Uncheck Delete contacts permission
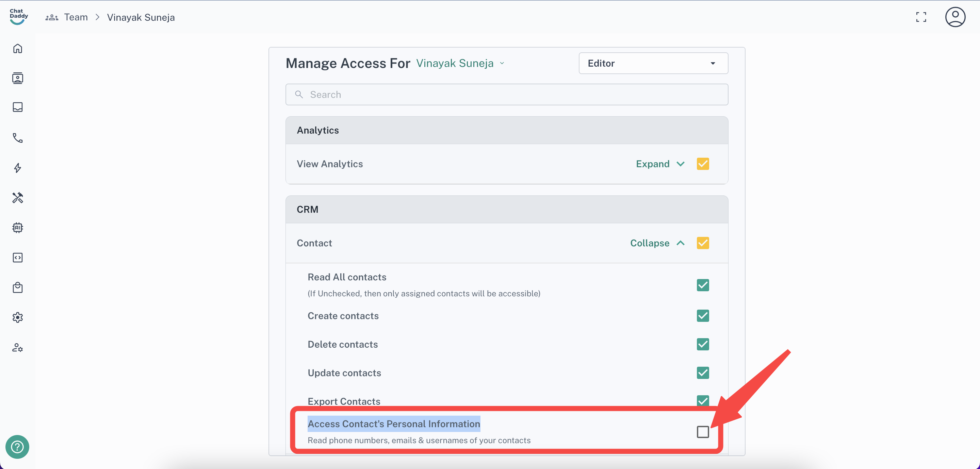This screenshot has height=469, width=980. (x=702, y=344)
